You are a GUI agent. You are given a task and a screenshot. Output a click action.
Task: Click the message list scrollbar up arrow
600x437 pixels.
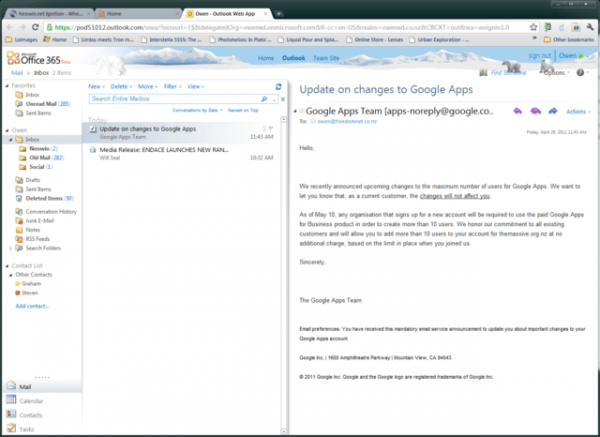[284, 119]
